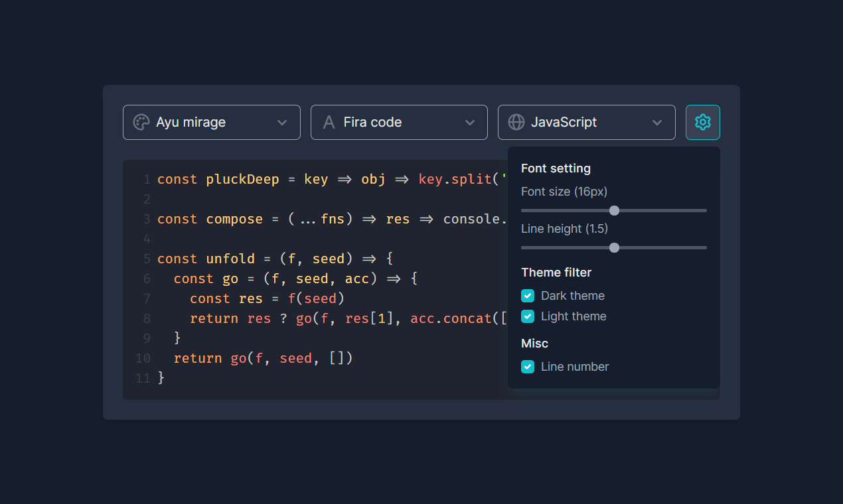Click the font "A" icon beside Fira code
Screen dimensions: 843x504
pyautogui.click(x=329, y=122)
